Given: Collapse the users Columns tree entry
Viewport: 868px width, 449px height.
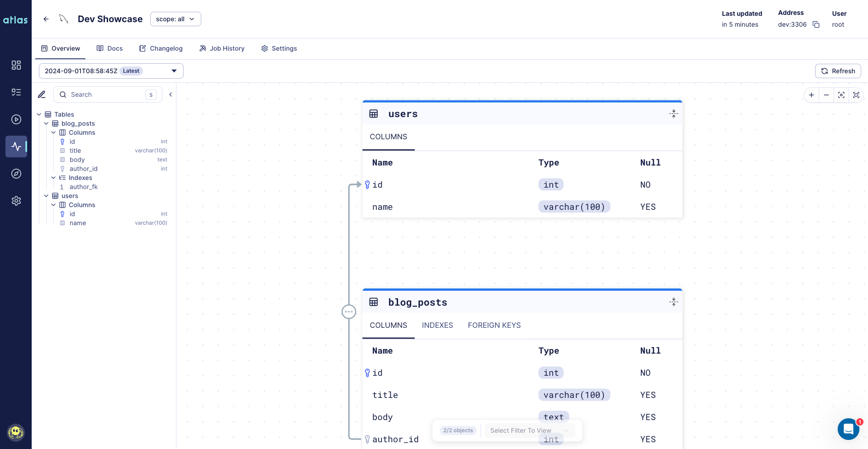Looking at the screenshot, I should 53,205.
